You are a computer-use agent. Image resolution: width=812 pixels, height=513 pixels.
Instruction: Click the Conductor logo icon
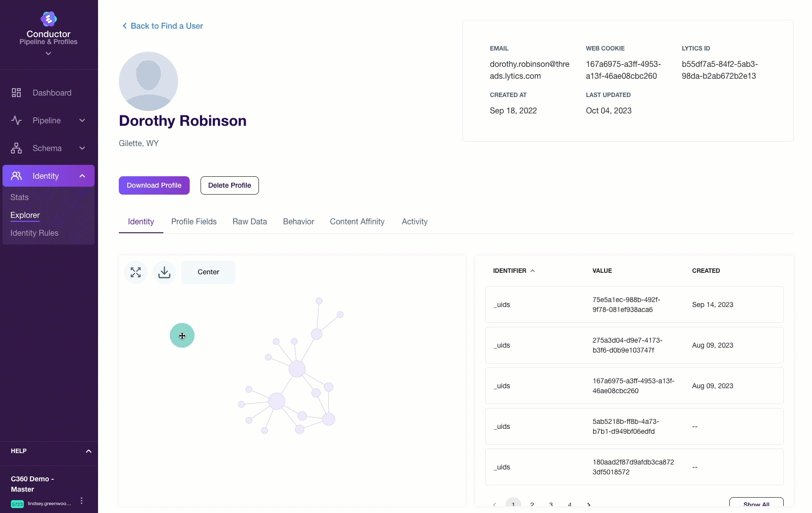49,19
